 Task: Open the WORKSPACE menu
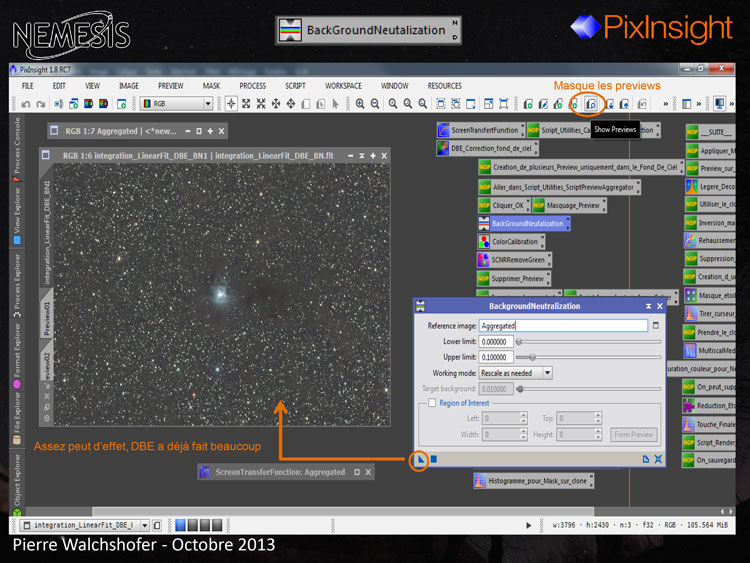(x=343, y=86)
